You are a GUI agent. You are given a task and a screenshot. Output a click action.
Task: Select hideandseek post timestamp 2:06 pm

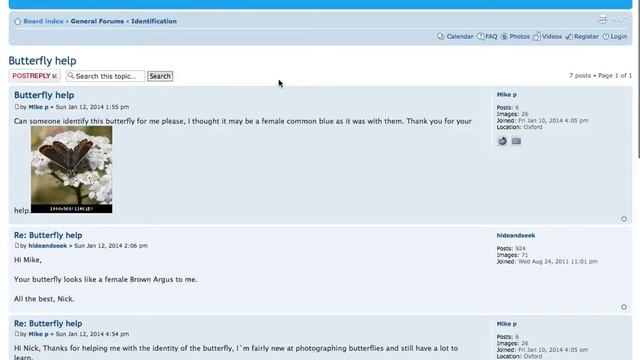click(111, 246)
